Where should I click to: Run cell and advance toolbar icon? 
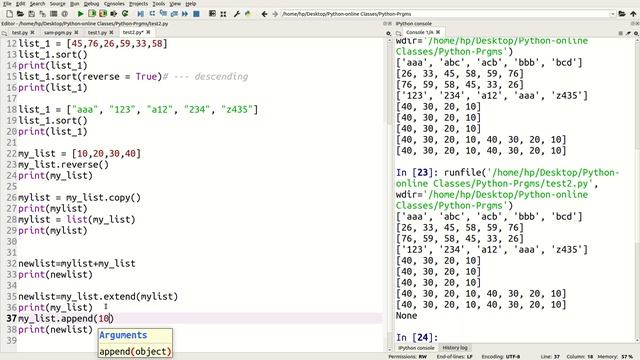point(103,14)
